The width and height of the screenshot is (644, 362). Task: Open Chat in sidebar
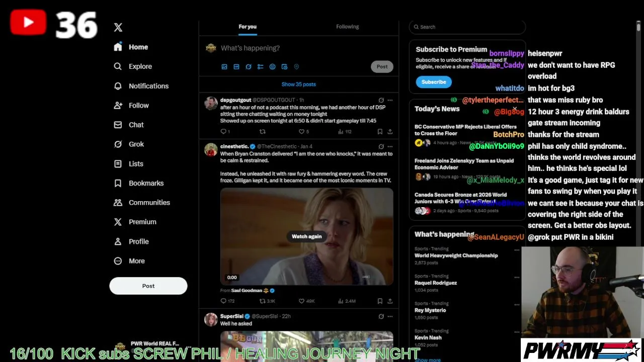click(x=129, y=125)
